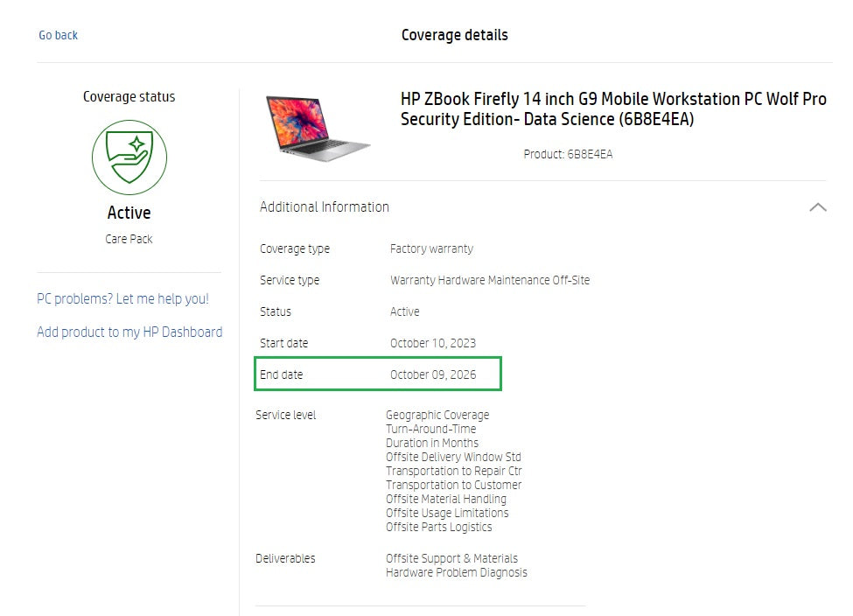Click the product number 6B8E4EA text
The width and height of the screenshot is (853, 616).
pyautogui.click(x=568, y=155)
